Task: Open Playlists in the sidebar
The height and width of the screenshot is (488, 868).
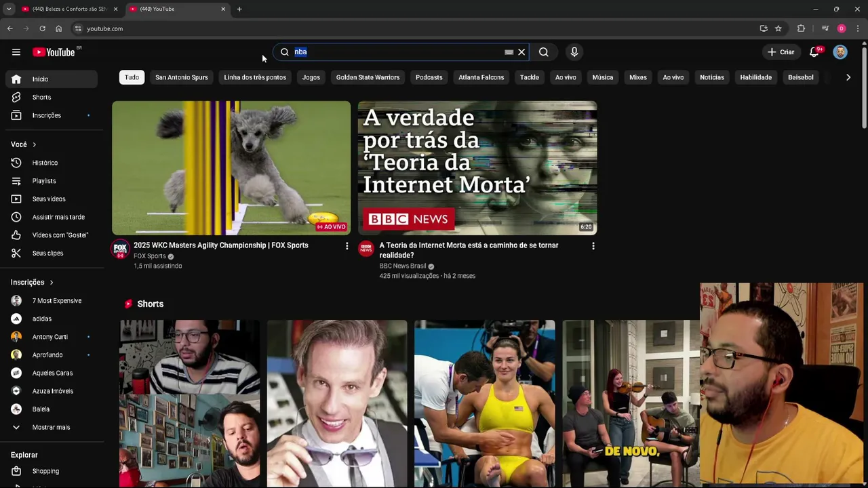Action: (x=52, y=181)
